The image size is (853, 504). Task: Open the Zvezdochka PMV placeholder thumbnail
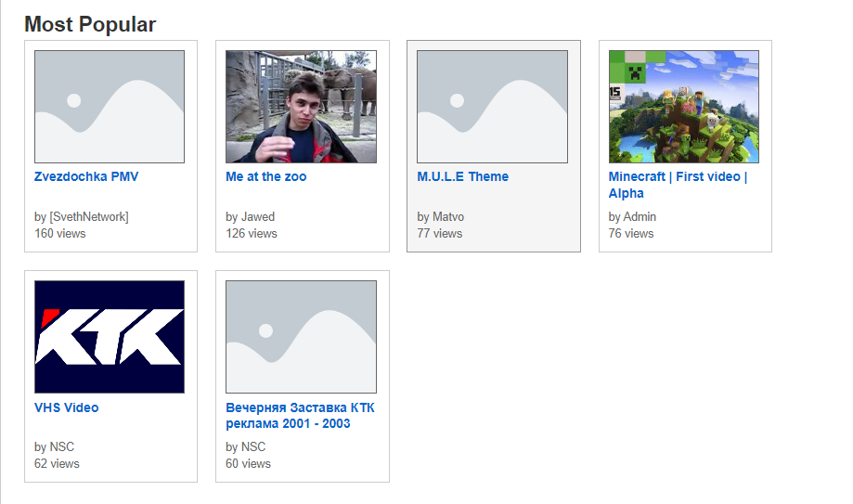coord(110,107)
